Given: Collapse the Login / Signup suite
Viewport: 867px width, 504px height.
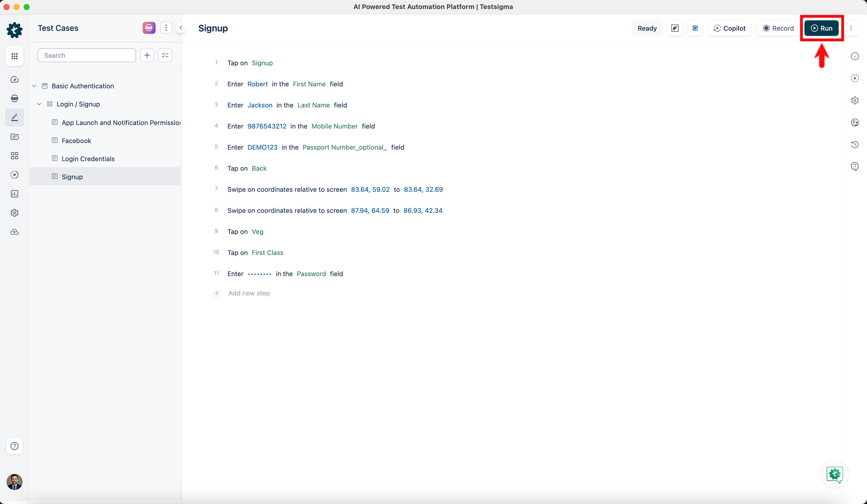Looking at the screenshot, I should click(x=39, y=104).
